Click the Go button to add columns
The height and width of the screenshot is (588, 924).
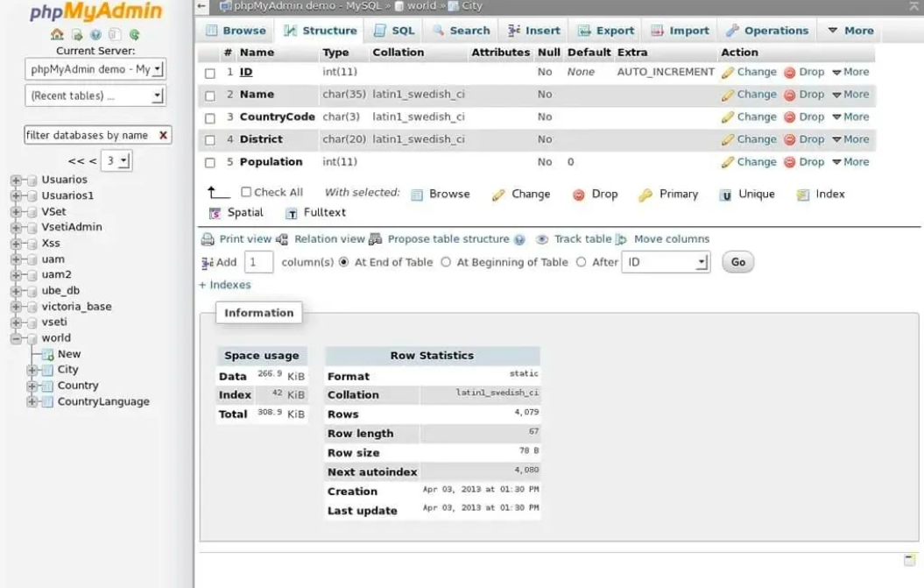[x=737, y=262]
